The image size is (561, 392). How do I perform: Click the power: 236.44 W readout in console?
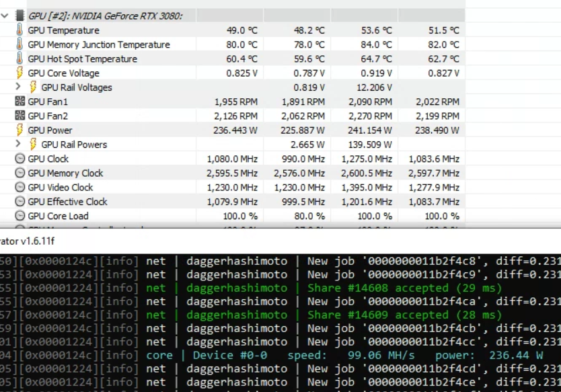click(x=489, y=355)
